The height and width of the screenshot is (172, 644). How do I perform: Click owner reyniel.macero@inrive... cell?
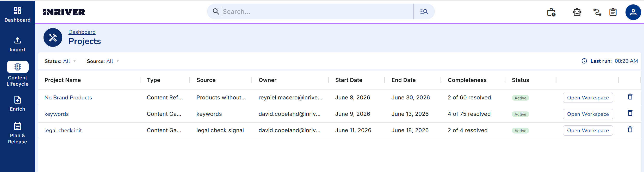[290, 98]
